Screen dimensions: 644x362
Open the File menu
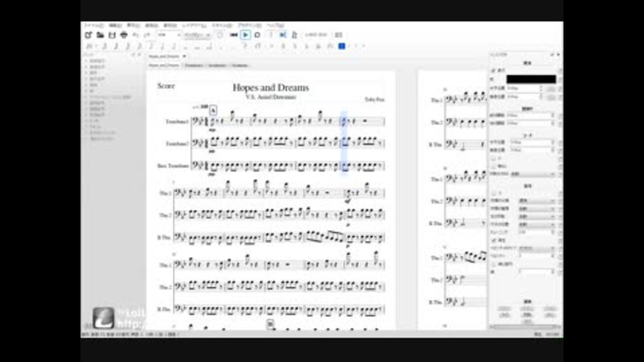tap(94, 25)
